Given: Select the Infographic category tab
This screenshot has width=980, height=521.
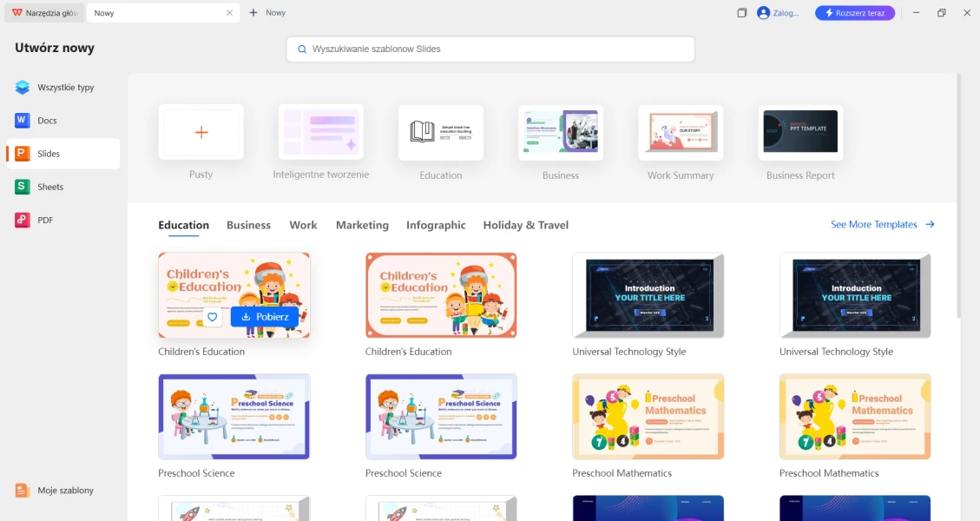Looking at the screenshot, I should (x=436, y=225).
